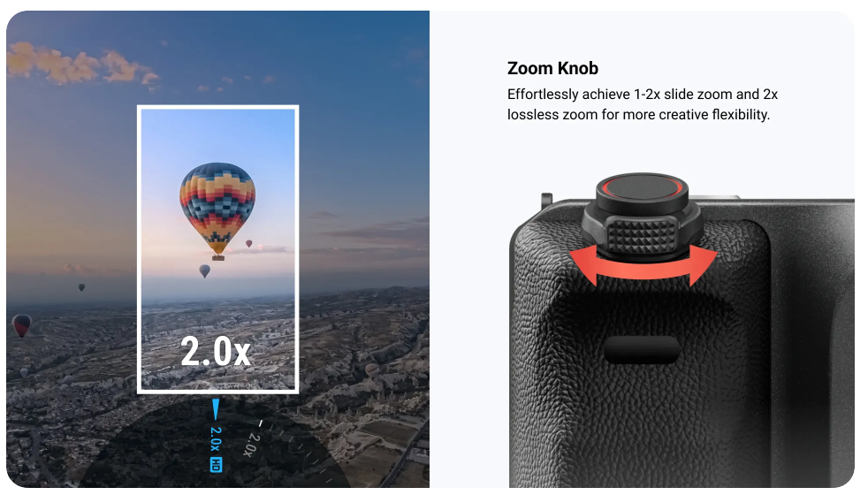This screenshot has height=495, width=868.
Task: Click the gray 2.0x mark on the dial
Action: [x=251, y=445]
